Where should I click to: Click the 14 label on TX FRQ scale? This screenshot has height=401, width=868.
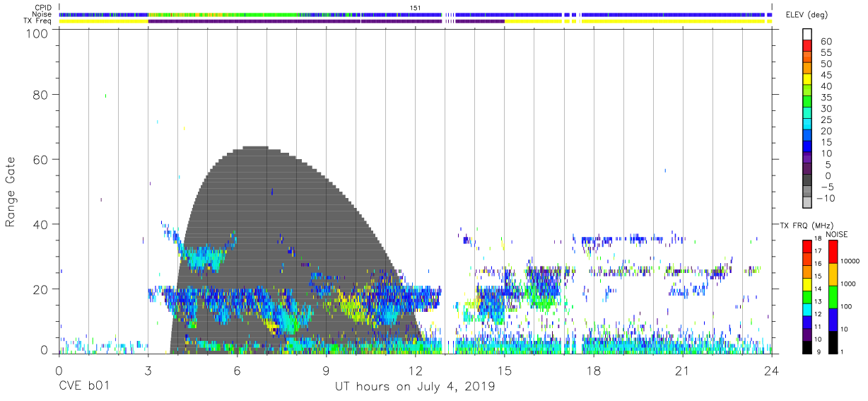818,289
